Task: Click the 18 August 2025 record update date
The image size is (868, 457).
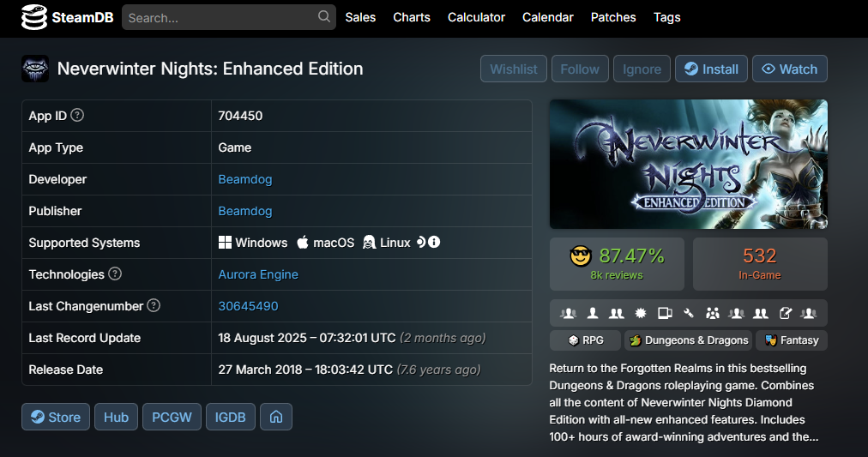Action: [307, 338]
